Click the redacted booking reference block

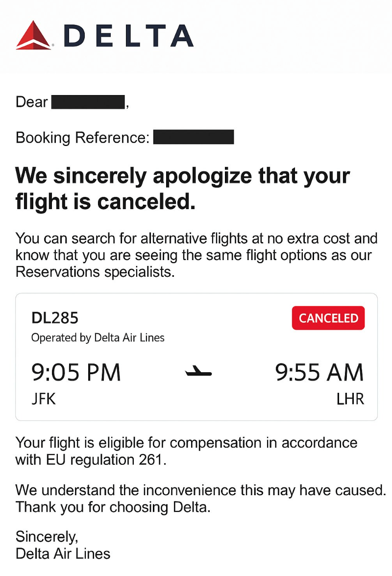click(194, 137)
